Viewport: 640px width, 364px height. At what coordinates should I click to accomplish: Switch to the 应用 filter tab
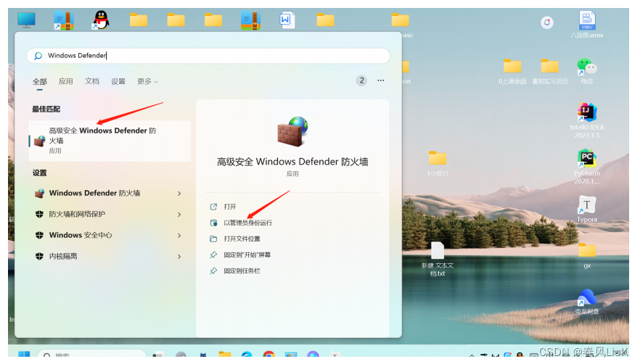pos(66,81)
